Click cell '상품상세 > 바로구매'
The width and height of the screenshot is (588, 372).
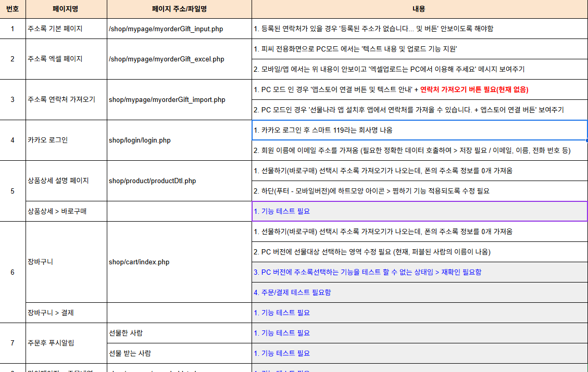click(x=66, y=211)
